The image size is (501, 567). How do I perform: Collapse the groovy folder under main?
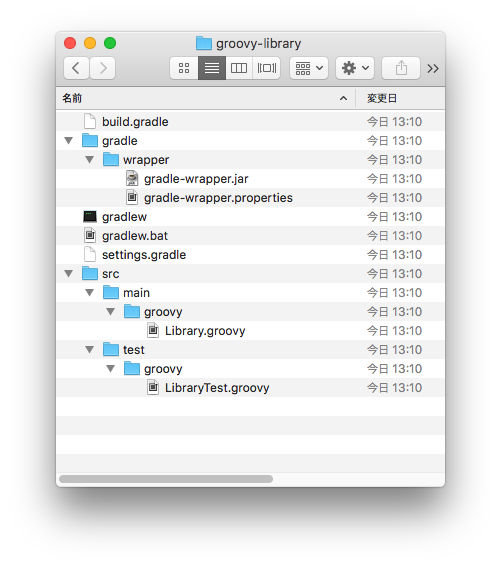(x=111, y=312)
